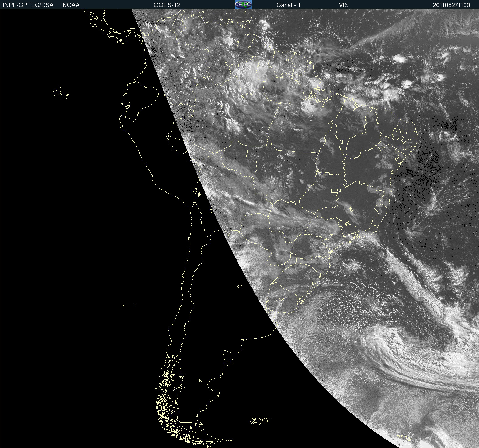Select the INPE/CPTEC/DSA header text
The height and width of the screenshot is (448, 479).
[28, 5]
